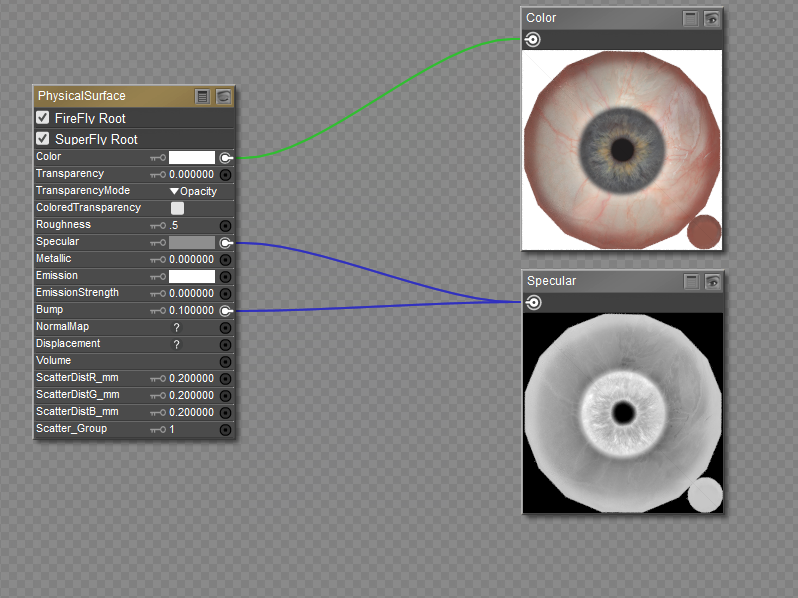798x598 pixels.
Task: Click the gray Specular color swatch
Action: [192, 242]
